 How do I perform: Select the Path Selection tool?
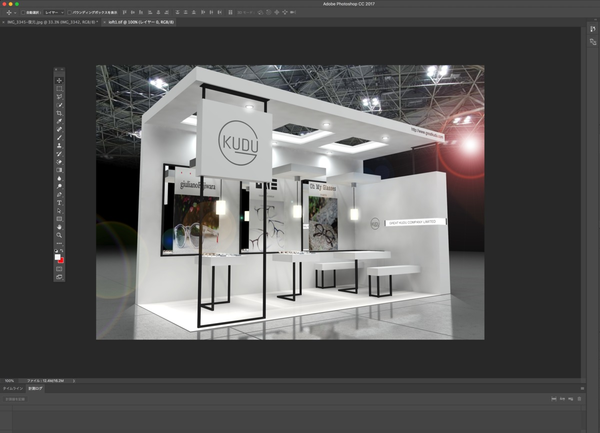click(59, 211)
